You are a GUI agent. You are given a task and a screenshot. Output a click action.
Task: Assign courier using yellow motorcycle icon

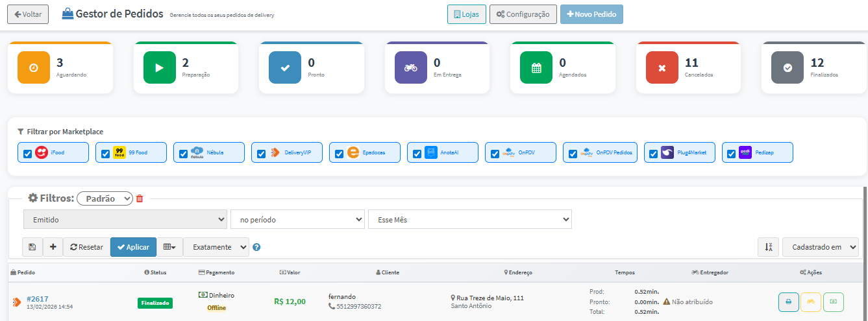pos(810,302)
